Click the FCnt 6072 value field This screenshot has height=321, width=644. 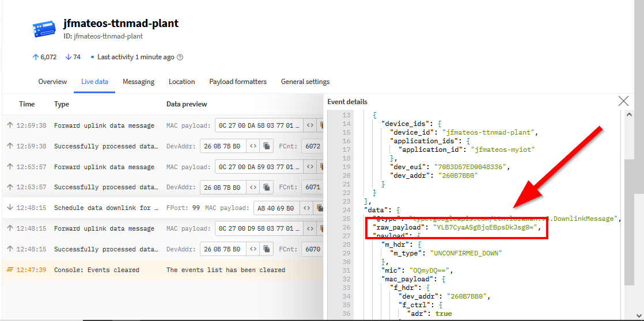coord(312,146)
